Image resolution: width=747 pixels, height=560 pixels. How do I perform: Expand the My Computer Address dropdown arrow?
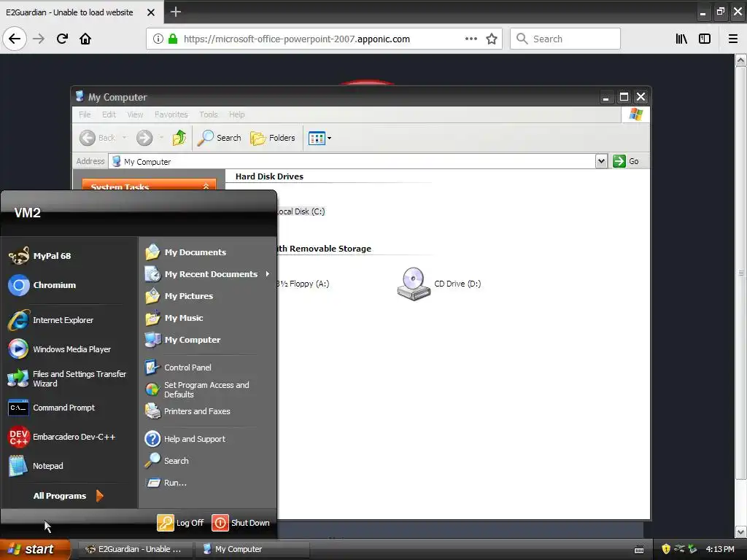click(x=601, y=161)
